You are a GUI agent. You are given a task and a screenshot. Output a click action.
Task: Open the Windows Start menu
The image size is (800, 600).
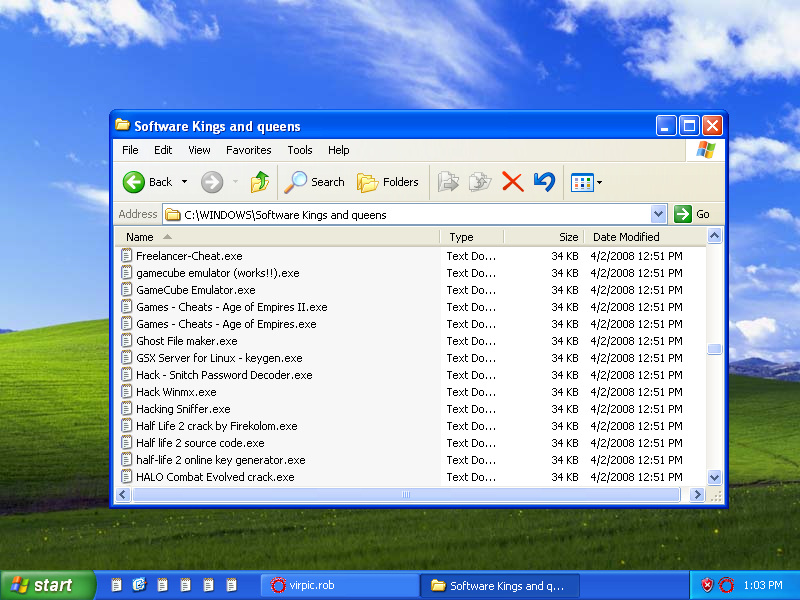47,585
